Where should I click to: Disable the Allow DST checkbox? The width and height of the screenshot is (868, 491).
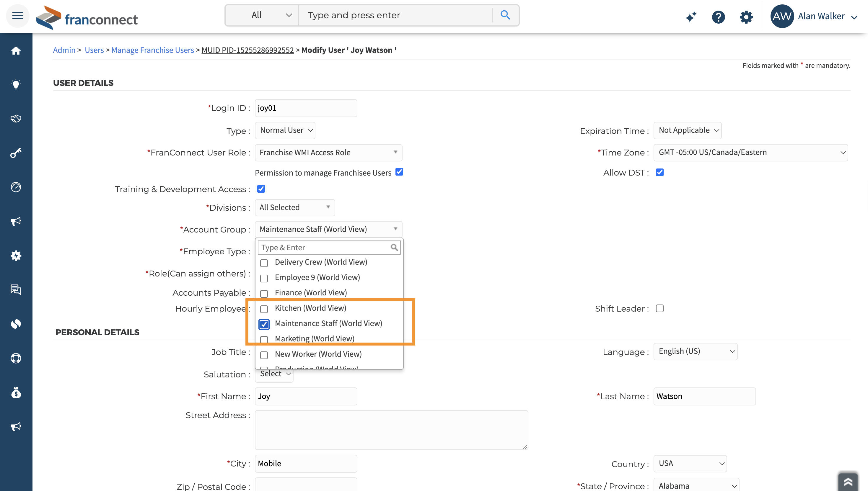coord(659,173)
